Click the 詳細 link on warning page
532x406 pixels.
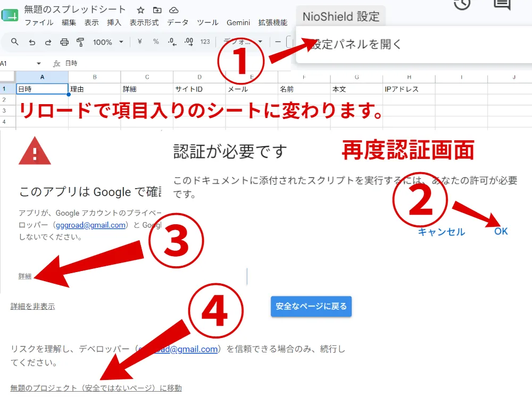coord(25,276)
